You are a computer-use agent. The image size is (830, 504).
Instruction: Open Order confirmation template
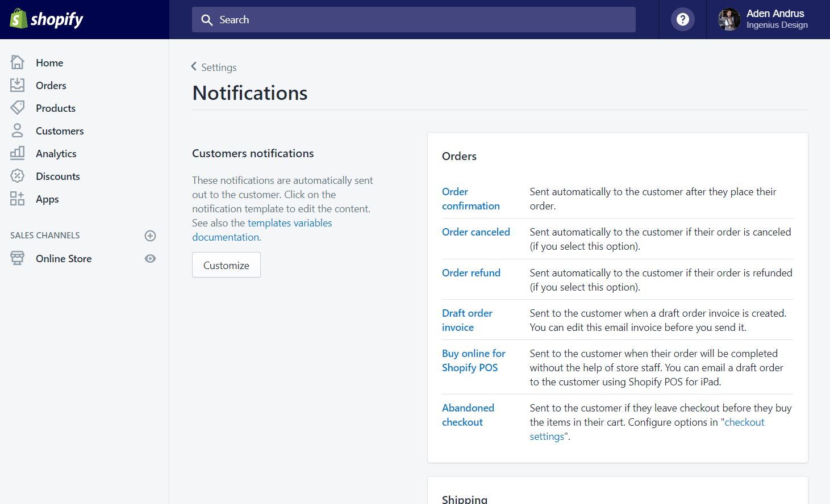pyautogui.click(x=471, y=199)
